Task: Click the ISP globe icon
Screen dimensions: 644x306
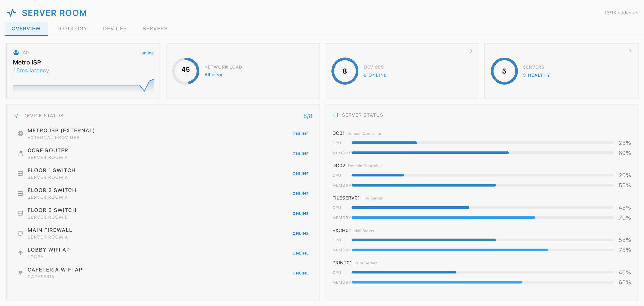Action: click(x=16, y=53)
